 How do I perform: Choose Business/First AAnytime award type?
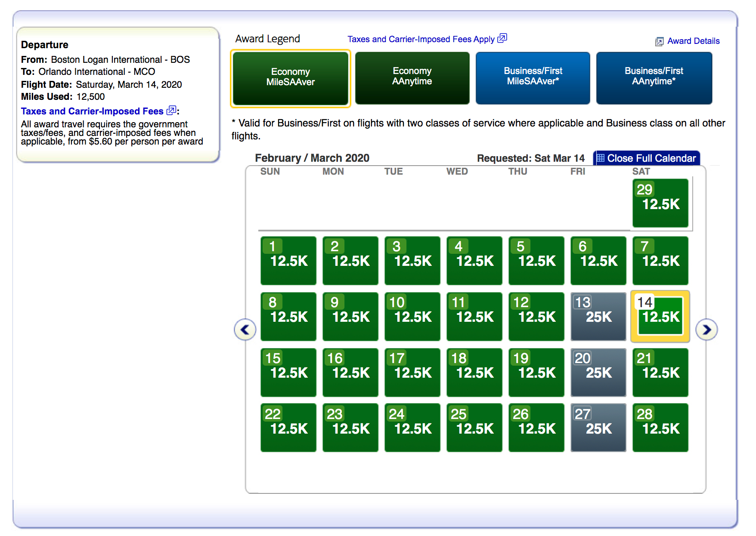pyautogui.click(x=654, y=77)
